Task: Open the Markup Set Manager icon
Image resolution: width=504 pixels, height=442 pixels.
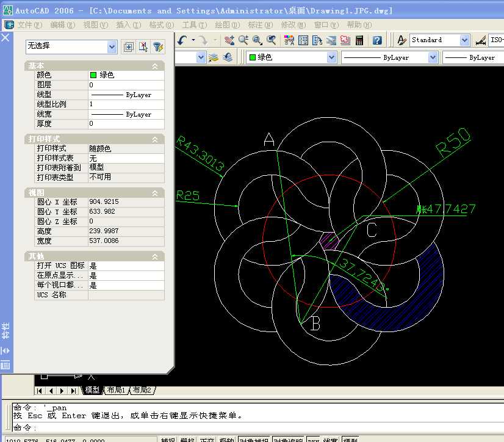Action: pos(345,40)
